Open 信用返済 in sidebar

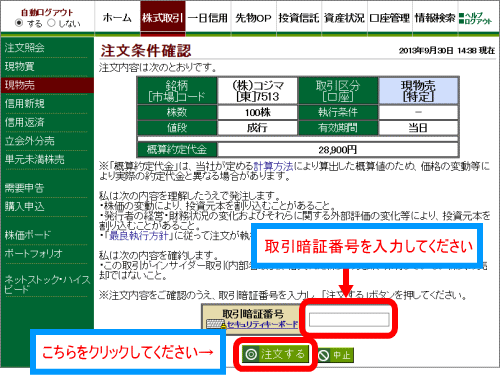click(25, 122)
